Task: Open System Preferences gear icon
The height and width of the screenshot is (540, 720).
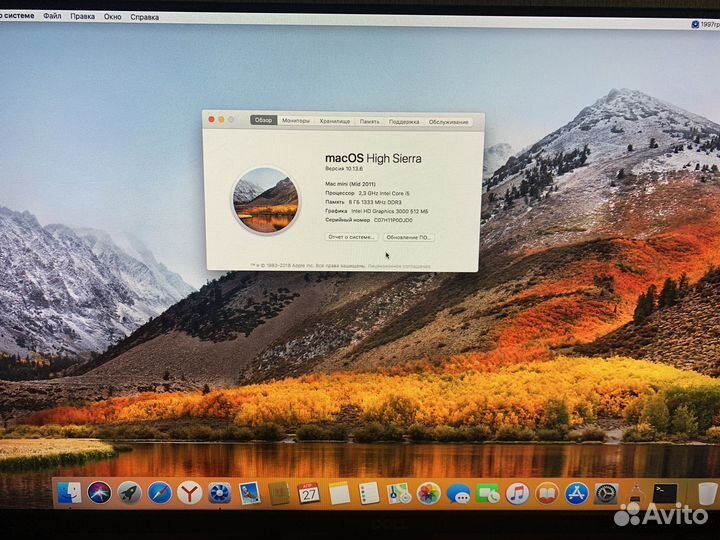Action: pos(606,494)
